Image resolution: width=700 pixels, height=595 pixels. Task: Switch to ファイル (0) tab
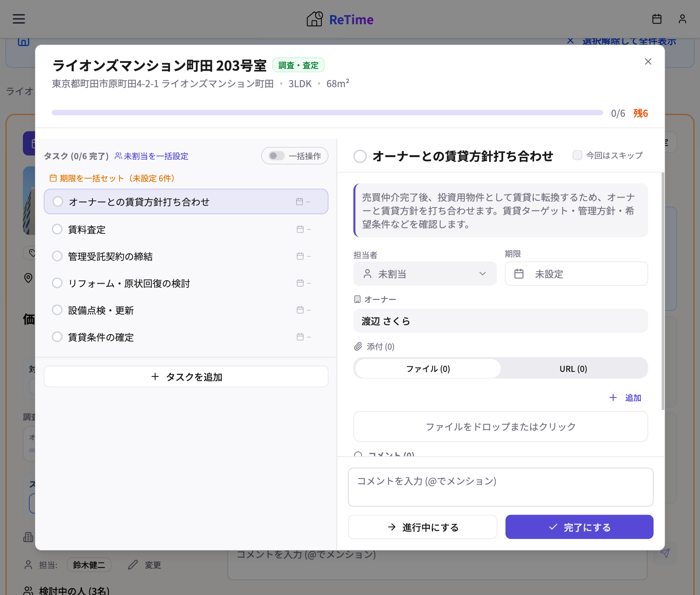click(x=428, y=369)
